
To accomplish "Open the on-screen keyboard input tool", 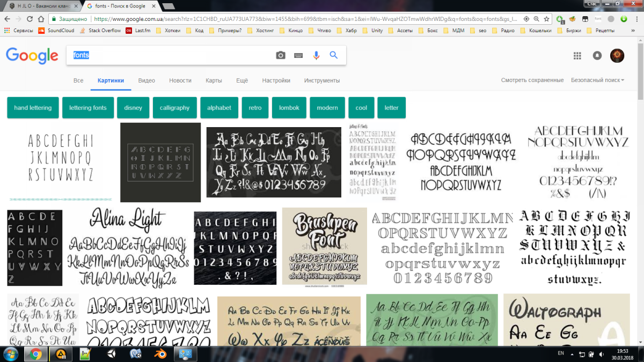I will pos(298,55).
